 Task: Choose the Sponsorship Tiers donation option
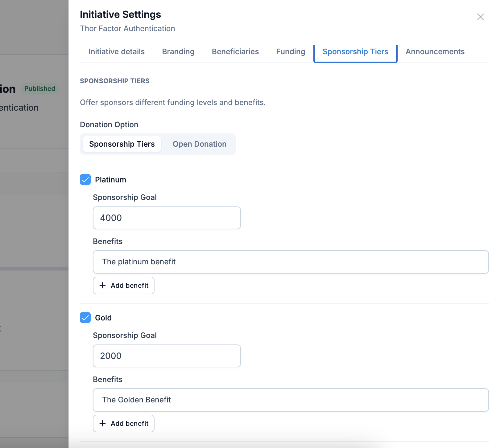point(122,144)
